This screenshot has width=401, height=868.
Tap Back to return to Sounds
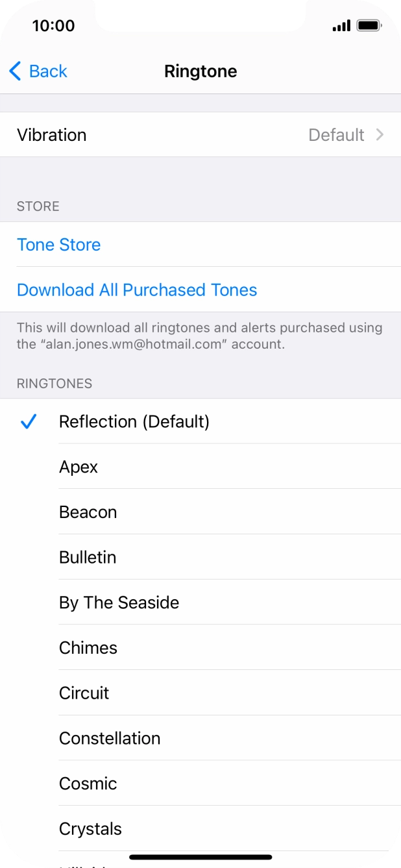[36, 71]
